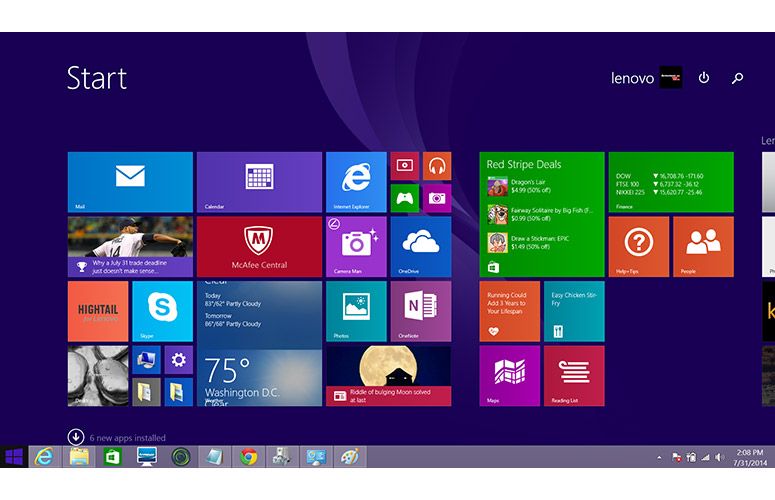Open the Sports news tile about trade deadline
The height and width of the screenshot is (500, 775).
130,247
